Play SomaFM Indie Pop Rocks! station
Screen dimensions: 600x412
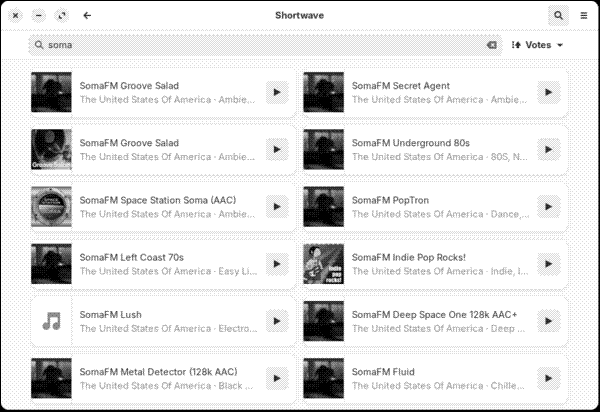point(548,264)
